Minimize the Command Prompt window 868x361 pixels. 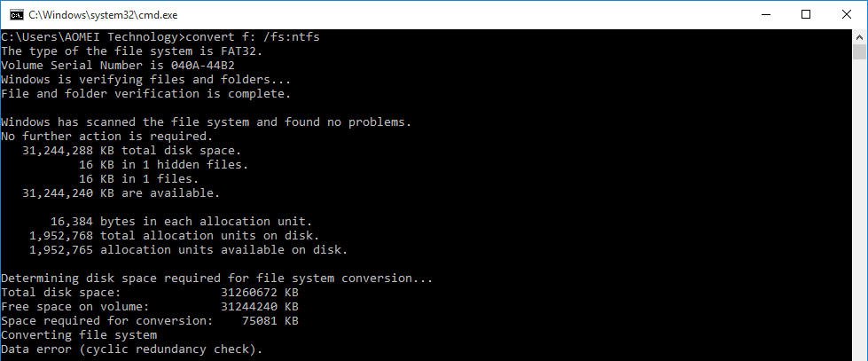click(x=765, y=14)
